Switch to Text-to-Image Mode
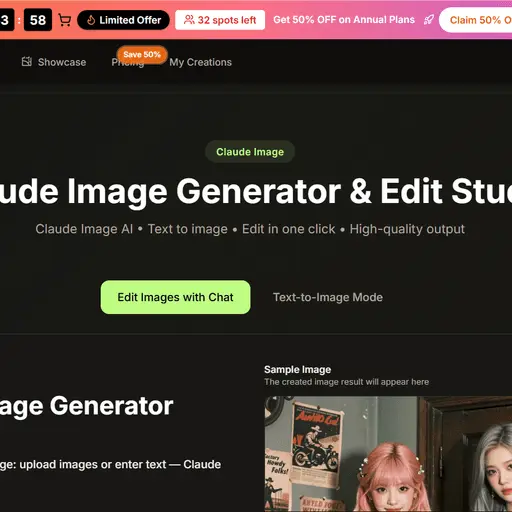 click(x=328, y=297)
